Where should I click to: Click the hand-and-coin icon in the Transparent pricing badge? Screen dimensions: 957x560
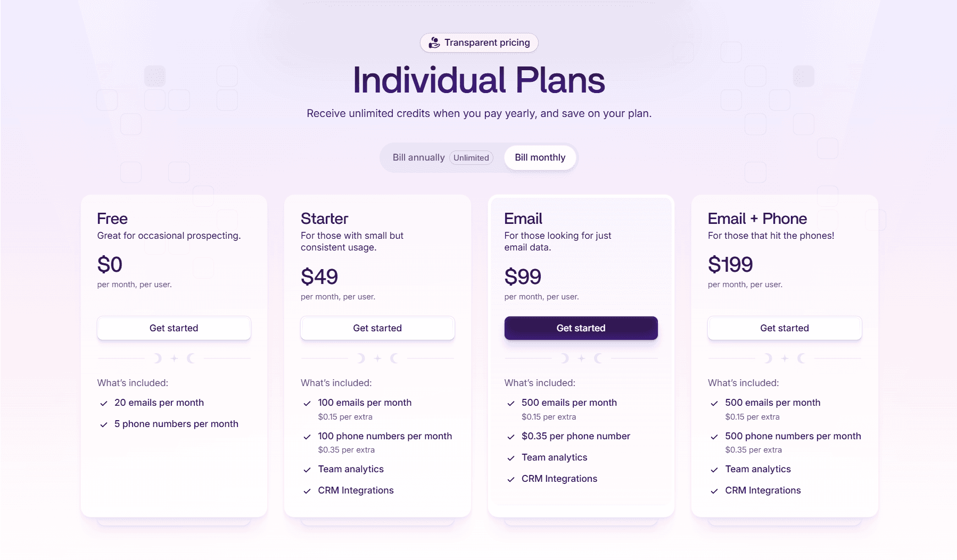433,43
